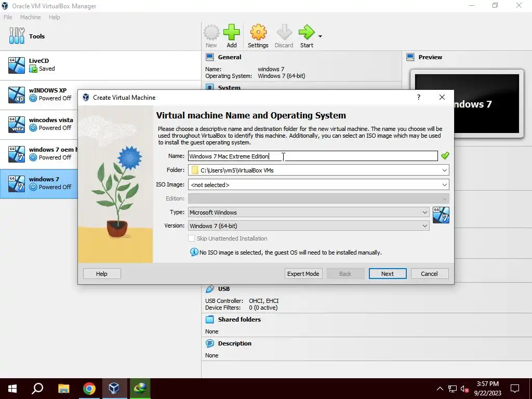
Task: Select the wincodws vista virtual machine
Action: coord(38,124)
